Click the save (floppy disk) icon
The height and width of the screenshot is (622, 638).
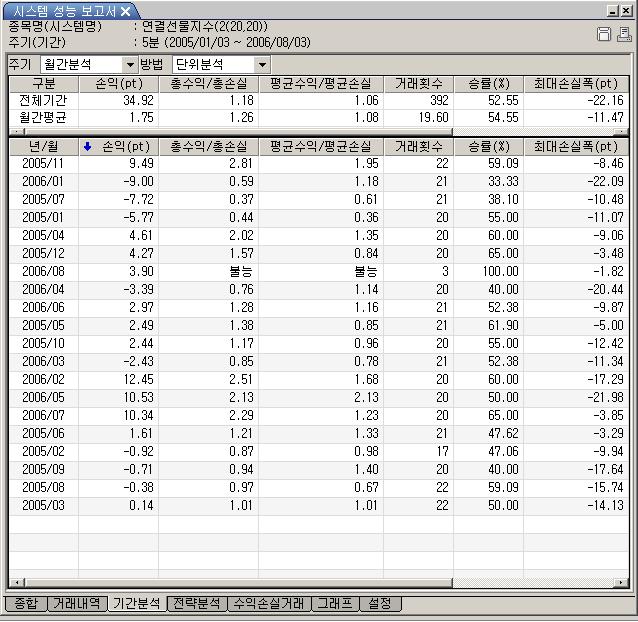pyautogui.click(x=604, y=35)
